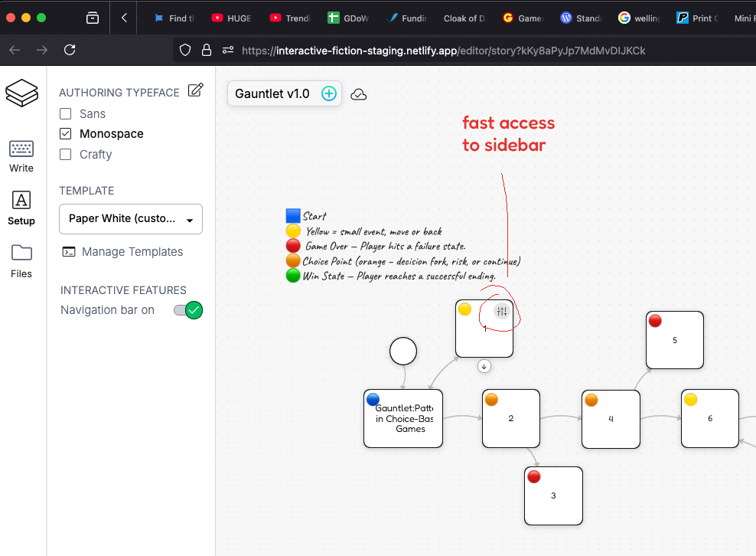Viewport: 756px width, 556px height.
Task: Select story node 3
Action: (553, 495)
